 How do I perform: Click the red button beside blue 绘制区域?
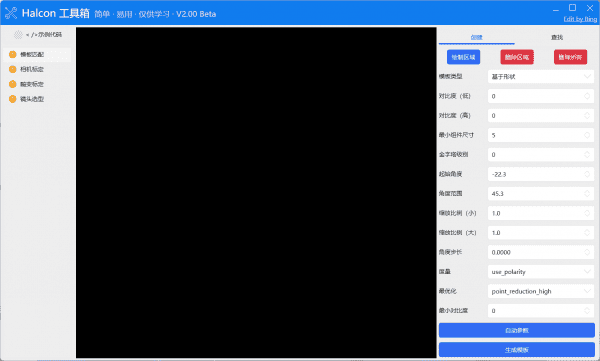(x=517, y=57)
